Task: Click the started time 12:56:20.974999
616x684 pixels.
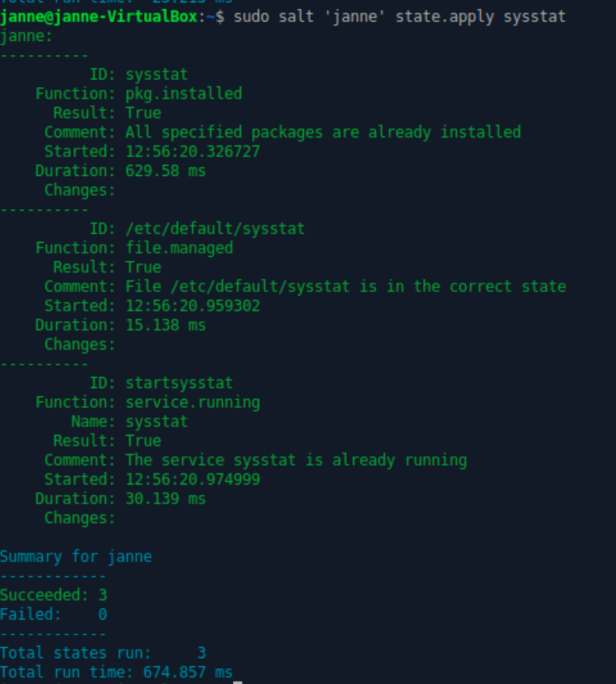Action: coord(193,479)
